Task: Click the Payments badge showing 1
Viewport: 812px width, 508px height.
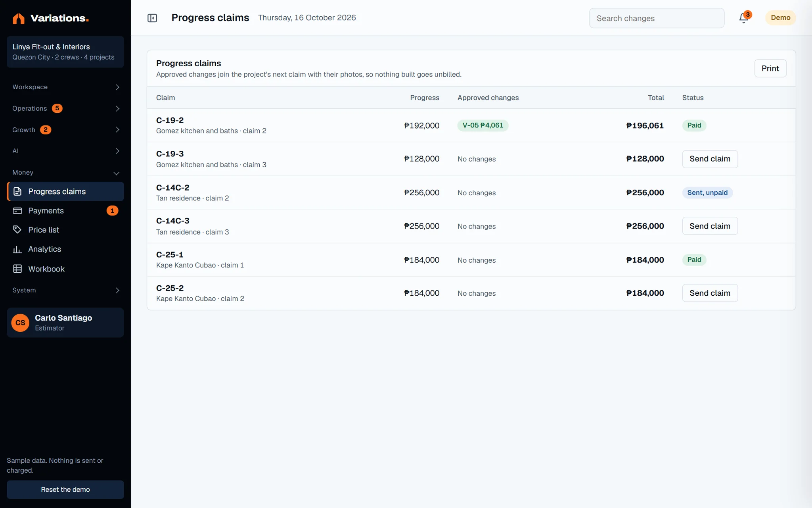Action: pyautogui.click(x=112, y=211)
